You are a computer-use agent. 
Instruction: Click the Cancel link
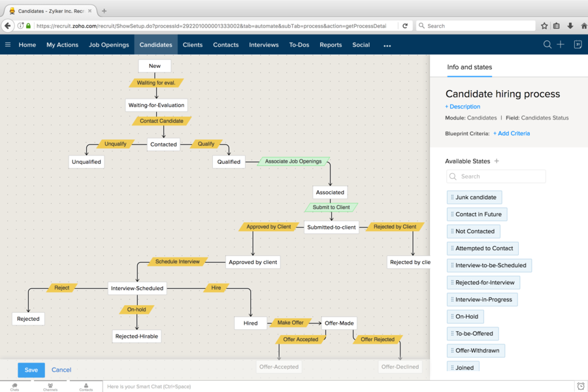tap(61, 370)
